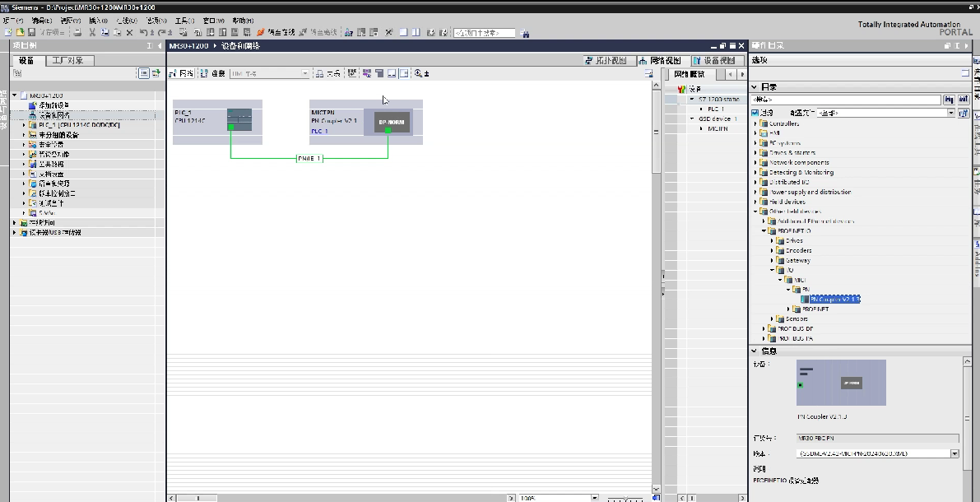
Task: Toggle the Filter (过滤) checkbox in catalog
Action: [x=755, y=113]
